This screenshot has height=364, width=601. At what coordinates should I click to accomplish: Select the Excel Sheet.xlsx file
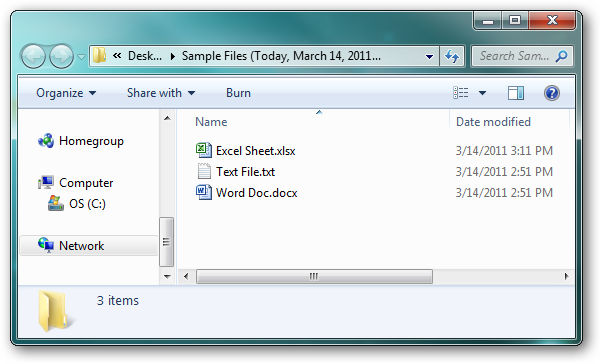pyautogui.click(x=255, y=151)
